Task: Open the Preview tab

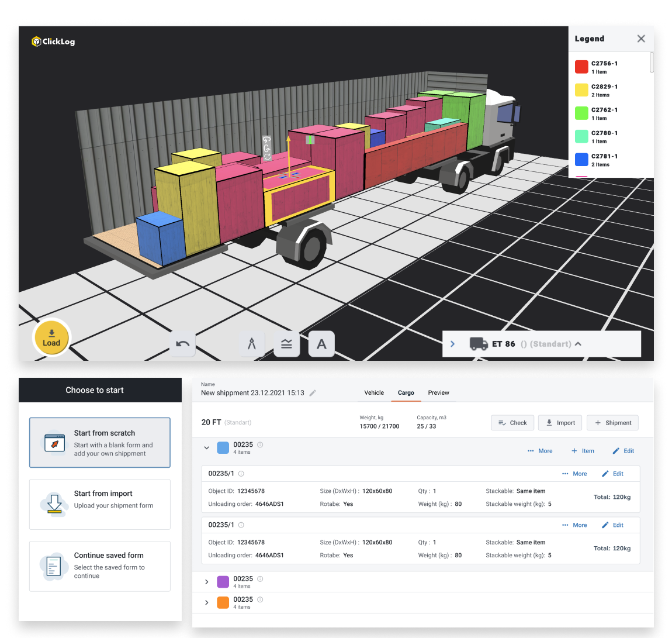Action: point(438,392)
